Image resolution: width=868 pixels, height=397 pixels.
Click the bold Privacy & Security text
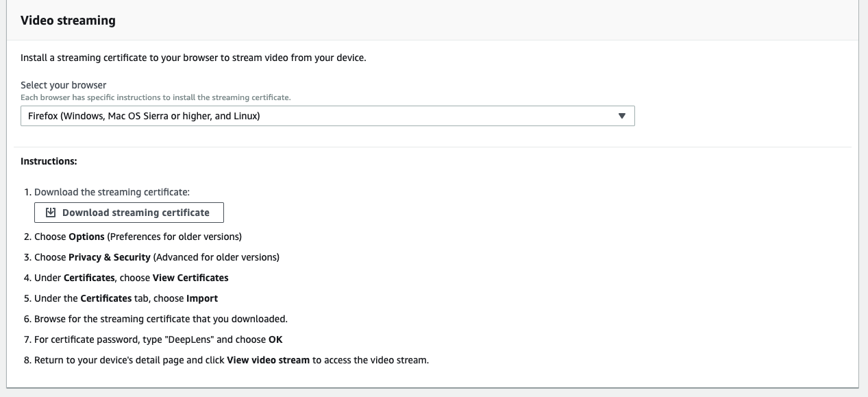pyautogui.click(x=110, y=257)
